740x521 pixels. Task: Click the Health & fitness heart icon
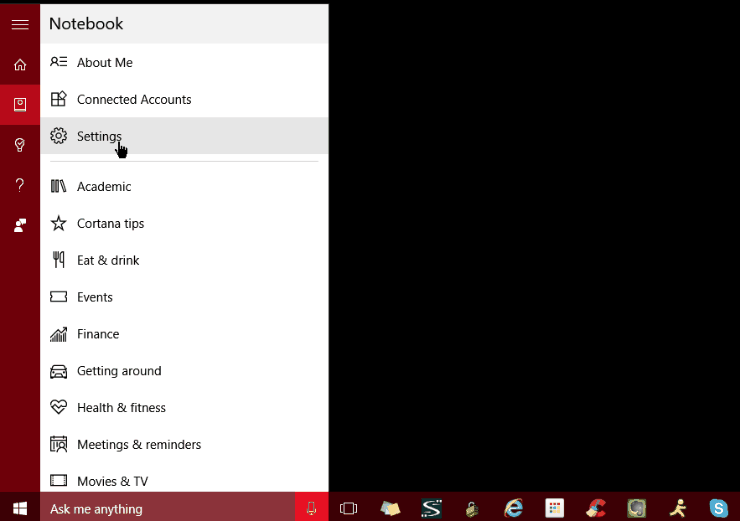59,407
